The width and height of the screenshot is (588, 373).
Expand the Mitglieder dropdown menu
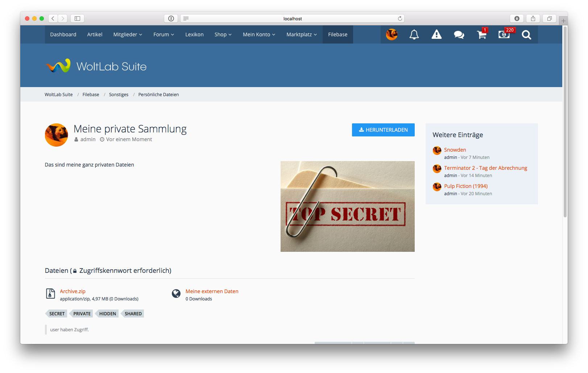point(128,34)
